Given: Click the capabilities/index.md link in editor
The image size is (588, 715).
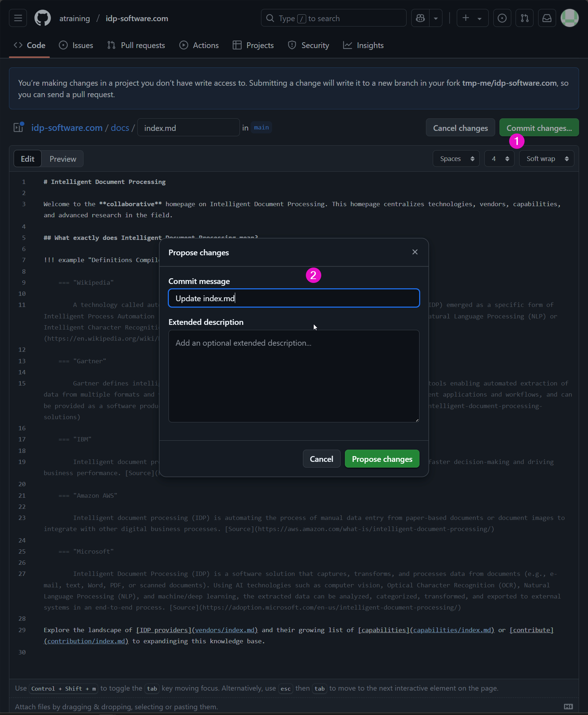Looking at the screenshot, I should (452, 630).
